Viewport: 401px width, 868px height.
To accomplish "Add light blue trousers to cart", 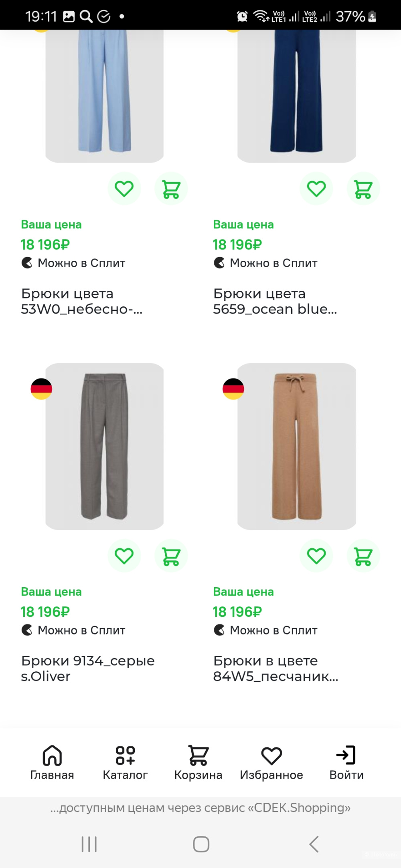I will (x=171, y=189).
